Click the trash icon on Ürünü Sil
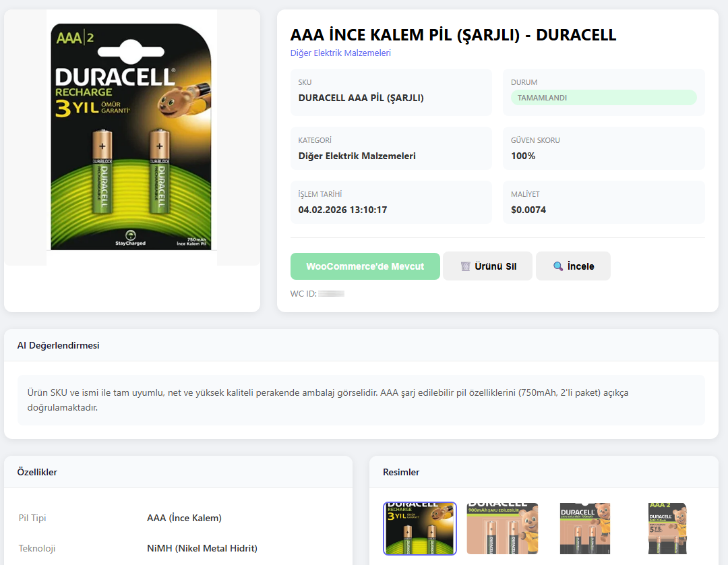The image size is (728, 565). 465,266
